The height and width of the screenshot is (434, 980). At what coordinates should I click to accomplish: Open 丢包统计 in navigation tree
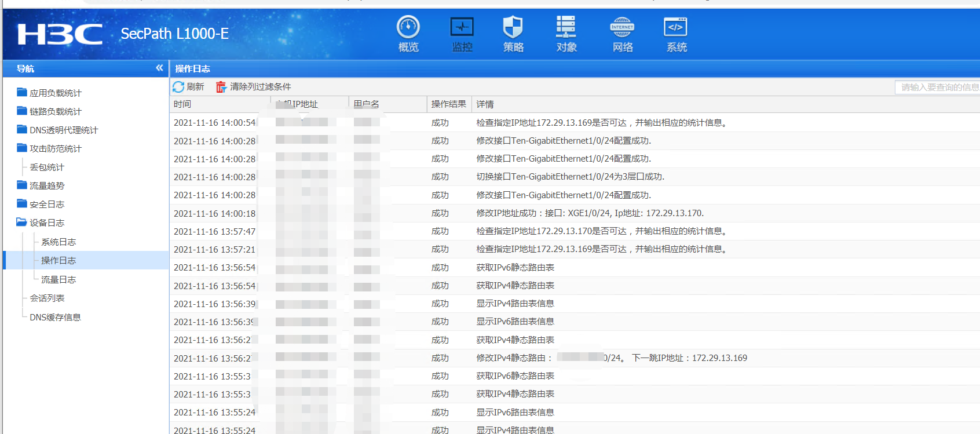pyautogui.click(x=47, y=167)
